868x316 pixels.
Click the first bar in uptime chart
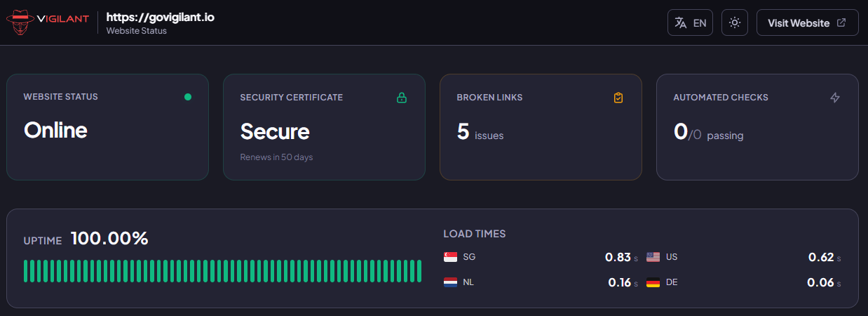tap(26, 271)
